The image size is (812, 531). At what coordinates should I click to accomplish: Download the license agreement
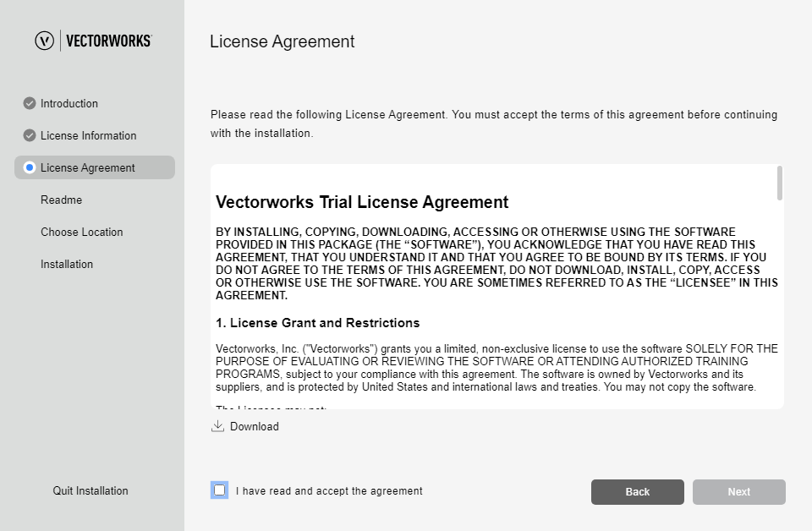[254, 426]
